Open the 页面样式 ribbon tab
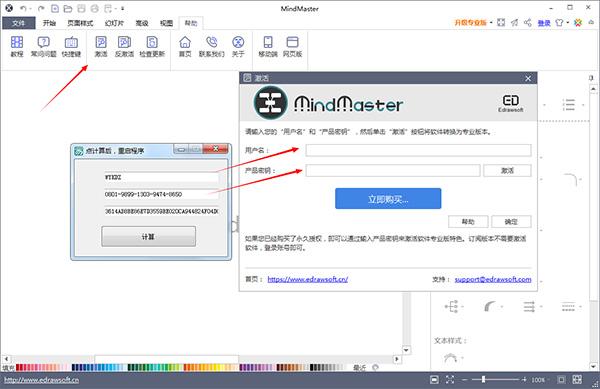 click(x=80, y=23)
